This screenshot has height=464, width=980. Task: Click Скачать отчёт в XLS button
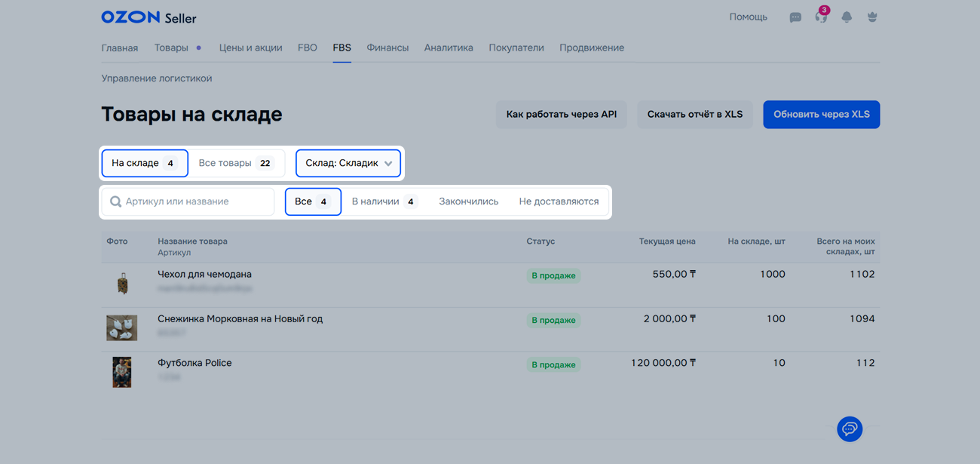pyautogui.click(x=694, y=115)
